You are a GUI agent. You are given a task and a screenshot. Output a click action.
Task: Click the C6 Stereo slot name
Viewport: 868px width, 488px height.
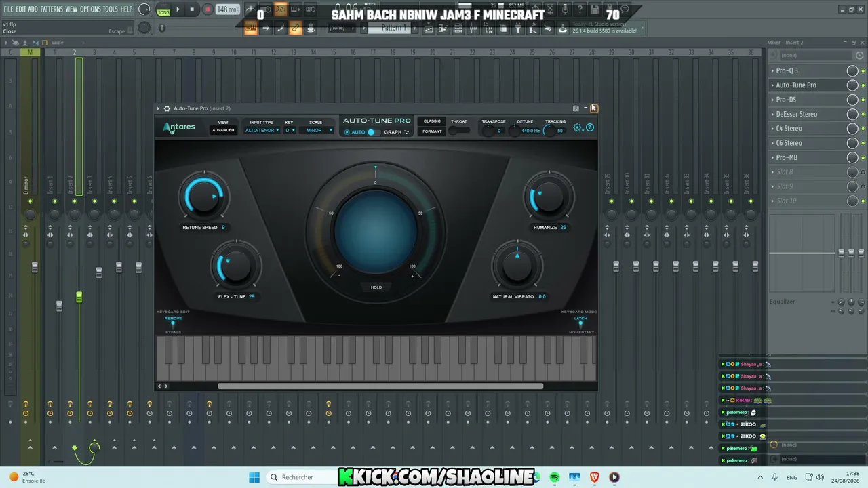pos(789,143)
